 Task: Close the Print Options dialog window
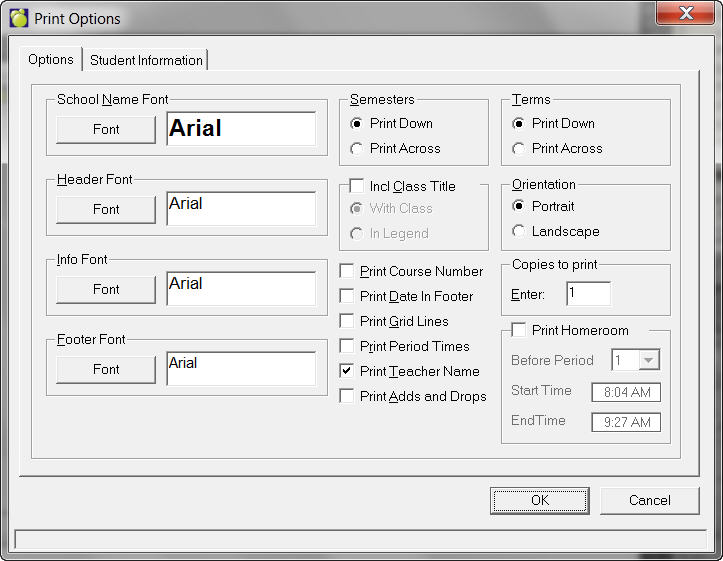[686, 14]
